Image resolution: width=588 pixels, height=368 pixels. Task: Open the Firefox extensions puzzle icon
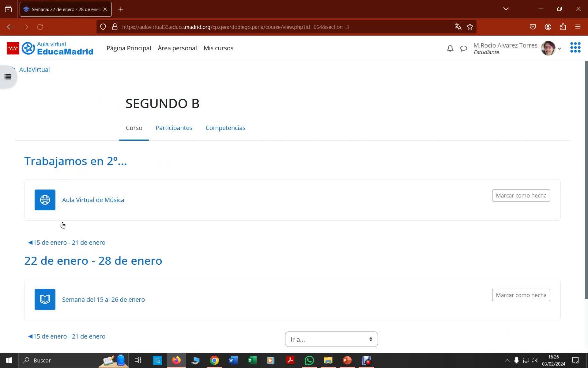pos(563,27)
